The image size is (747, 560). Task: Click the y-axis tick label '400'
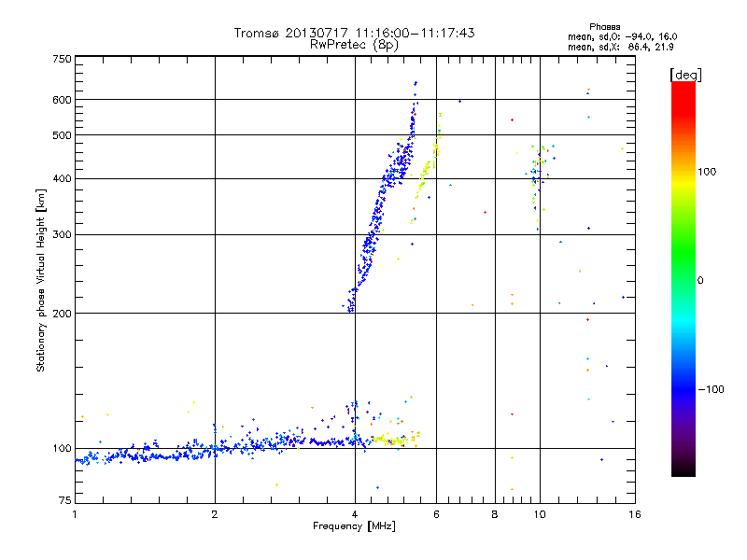pos(62,179)
